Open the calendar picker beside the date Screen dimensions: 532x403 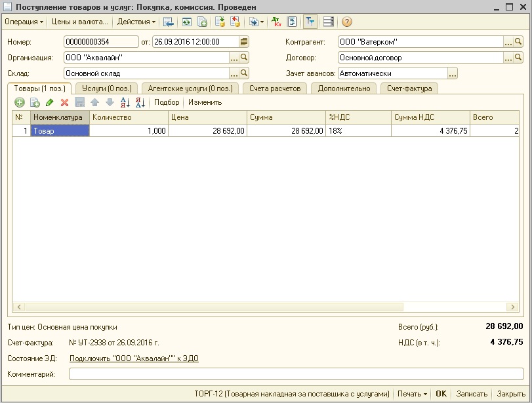pyautogui.click(x=244, y=42)
